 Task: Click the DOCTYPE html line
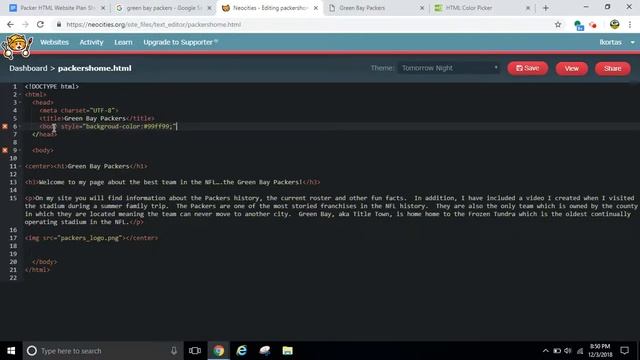pos(52,87)
